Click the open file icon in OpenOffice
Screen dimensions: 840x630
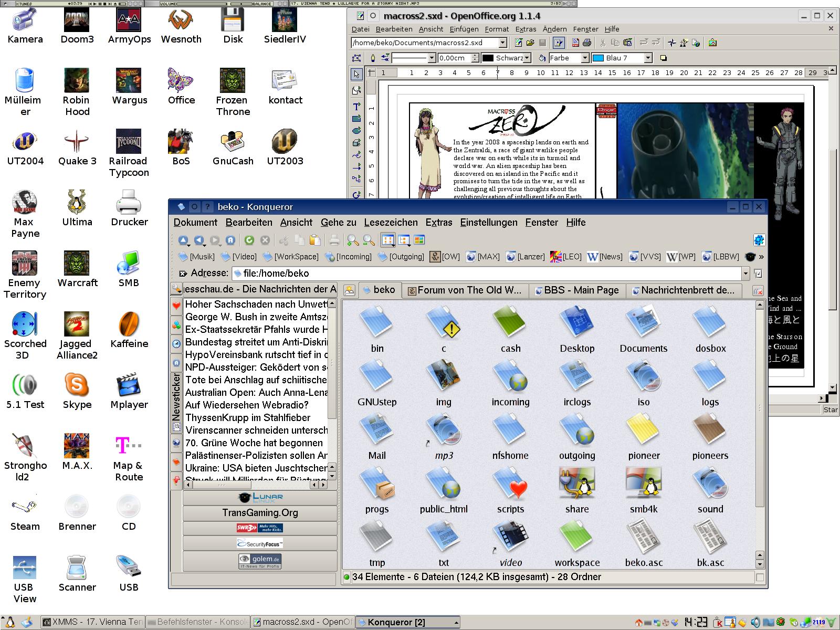530,43
